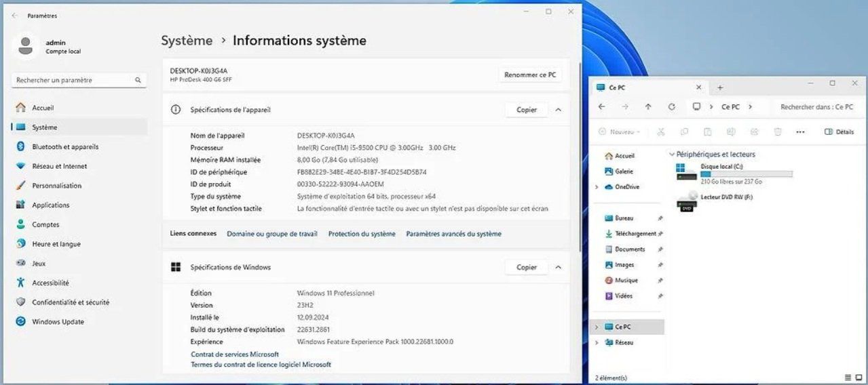Click search magnifier in Settings search box

pyautogui.click(x=138, y=80)
